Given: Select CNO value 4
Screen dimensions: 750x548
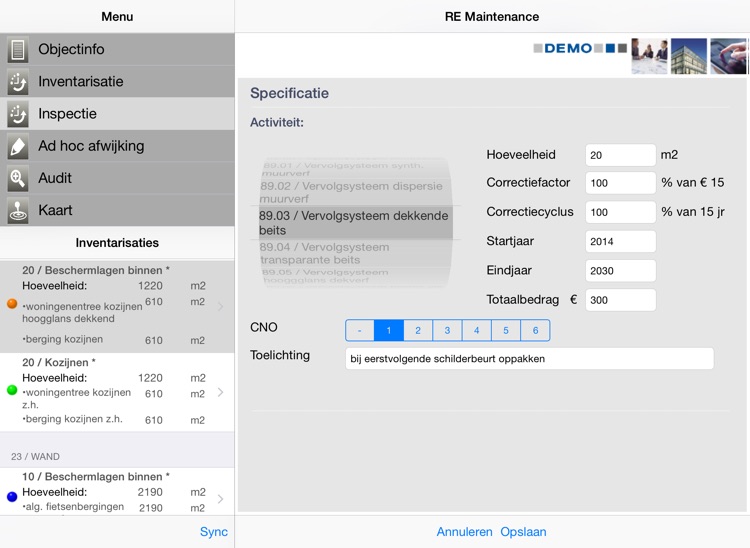Looking at the screenshot, I should [476, 330].
